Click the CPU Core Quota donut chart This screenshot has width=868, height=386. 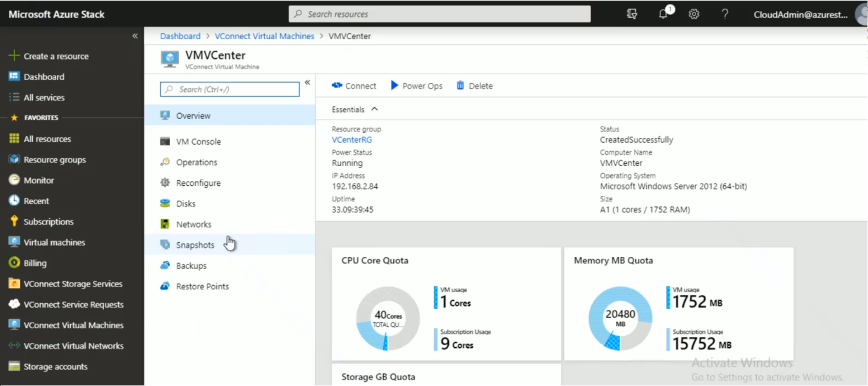[388, 318]
